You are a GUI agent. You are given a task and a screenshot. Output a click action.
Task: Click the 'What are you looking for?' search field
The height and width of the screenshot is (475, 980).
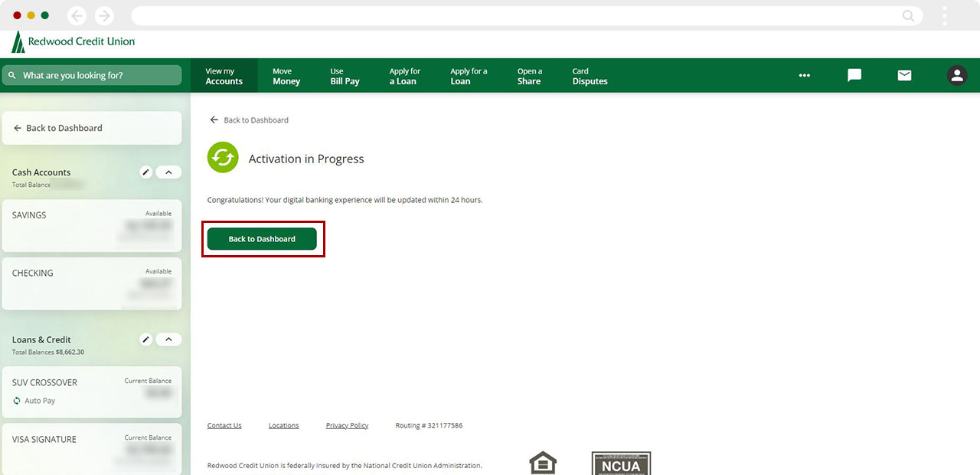92,75
